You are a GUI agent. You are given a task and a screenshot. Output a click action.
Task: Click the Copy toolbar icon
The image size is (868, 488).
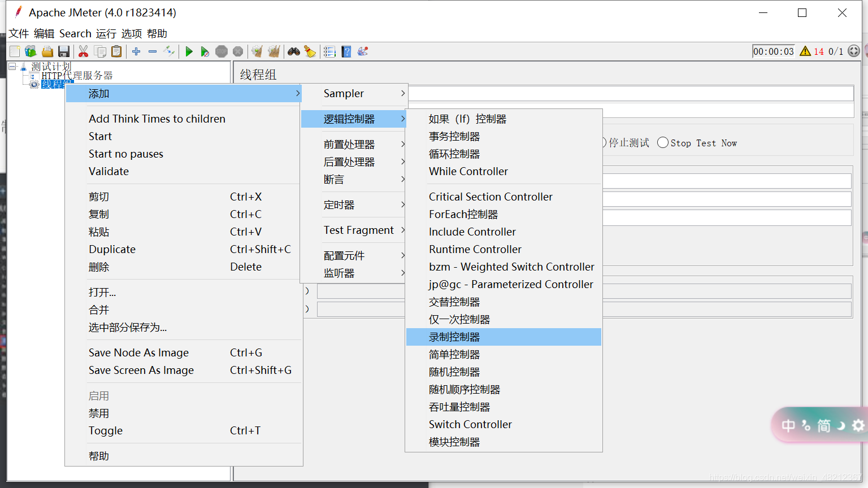[x=100, y=51]
